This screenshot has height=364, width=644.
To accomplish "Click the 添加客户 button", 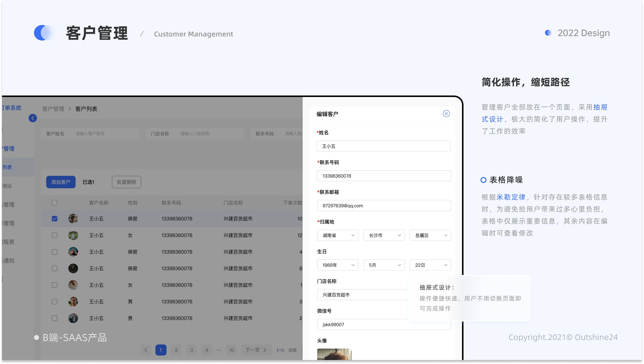I will pos(61,182).
